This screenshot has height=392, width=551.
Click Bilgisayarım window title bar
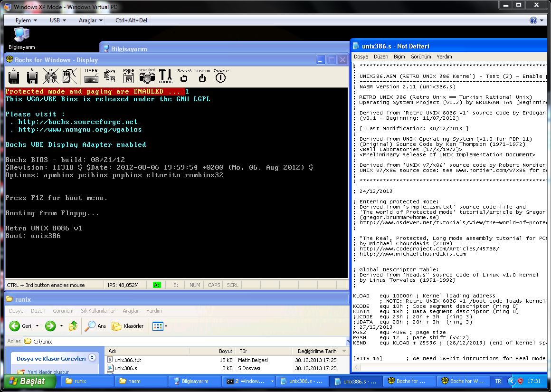[224, 48]
